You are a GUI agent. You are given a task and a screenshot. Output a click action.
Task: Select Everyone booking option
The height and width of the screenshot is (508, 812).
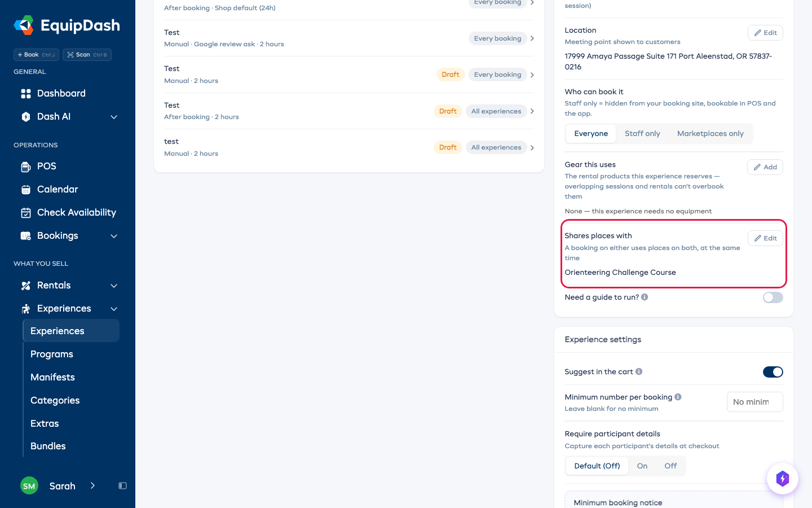click(x=591, y=134)
